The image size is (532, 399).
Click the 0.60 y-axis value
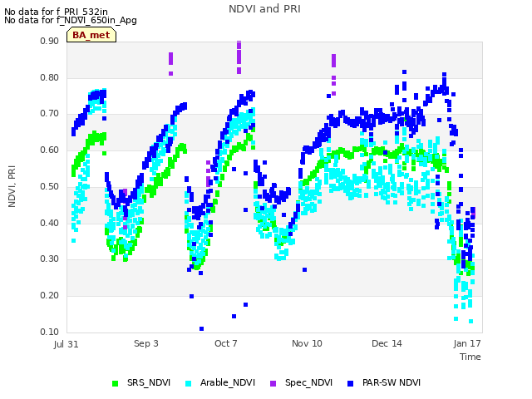[50, 150]
